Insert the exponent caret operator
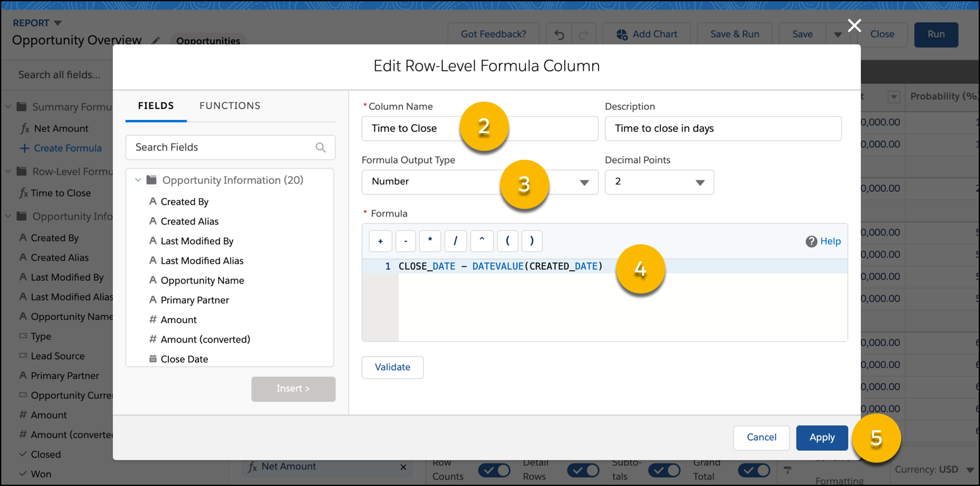 [481, 241]
